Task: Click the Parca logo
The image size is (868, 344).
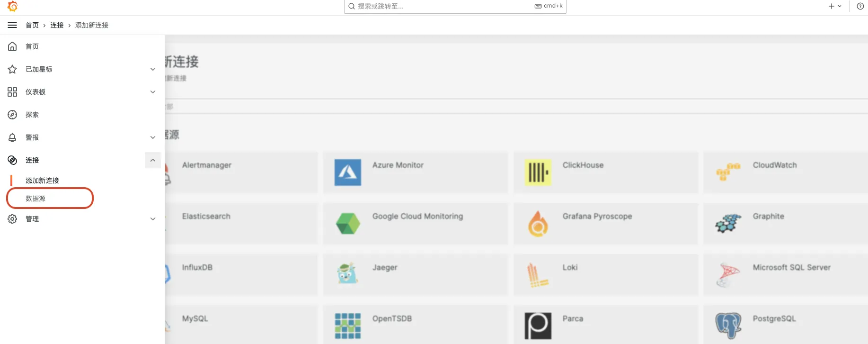Action: pos(538,326)
